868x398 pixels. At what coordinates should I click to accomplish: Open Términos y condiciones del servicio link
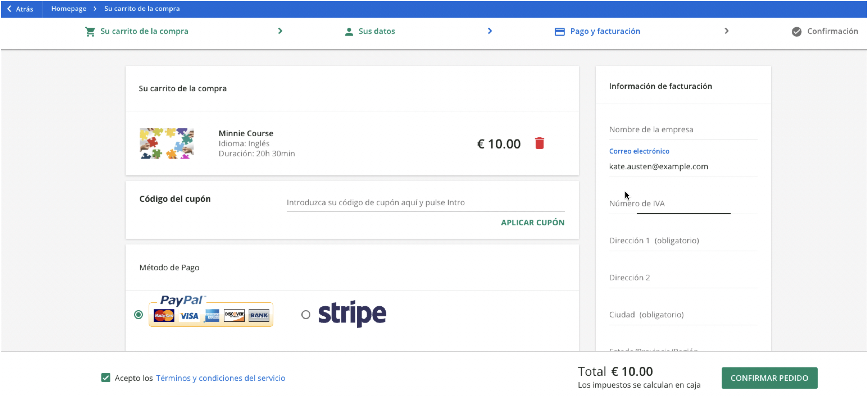tap(220, 378)
